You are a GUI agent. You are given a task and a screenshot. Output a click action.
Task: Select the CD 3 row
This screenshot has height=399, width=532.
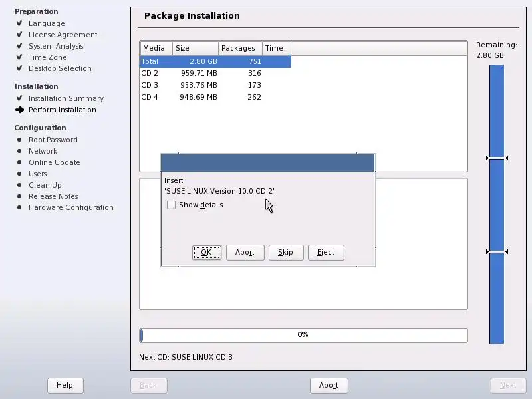pyautogui.click(x=215, y=85)
